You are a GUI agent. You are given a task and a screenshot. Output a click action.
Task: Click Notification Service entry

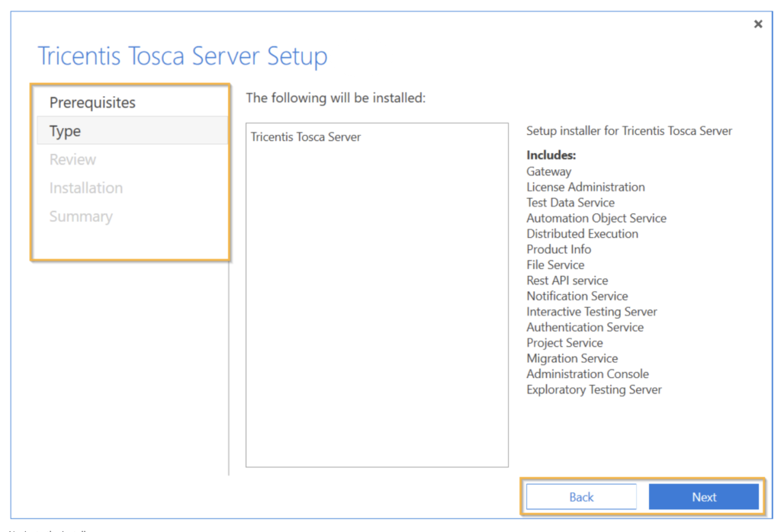pos(577,296)
